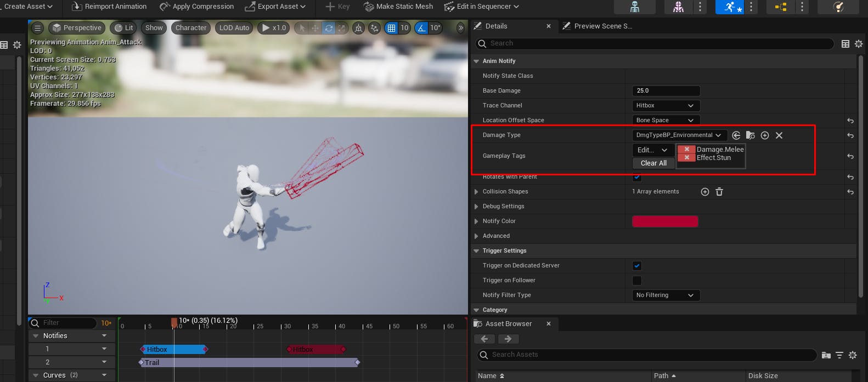Screen dimensions: 868x382
Task: Remove the Effect.Stun gameplay tag
Action: pos(686,157)
